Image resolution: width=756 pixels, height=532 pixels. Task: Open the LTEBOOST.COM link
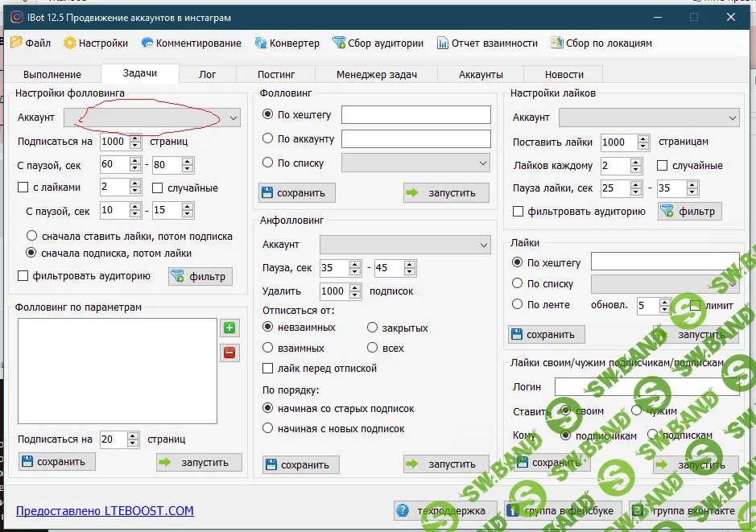pyautogui.click(x=105, y=510)
